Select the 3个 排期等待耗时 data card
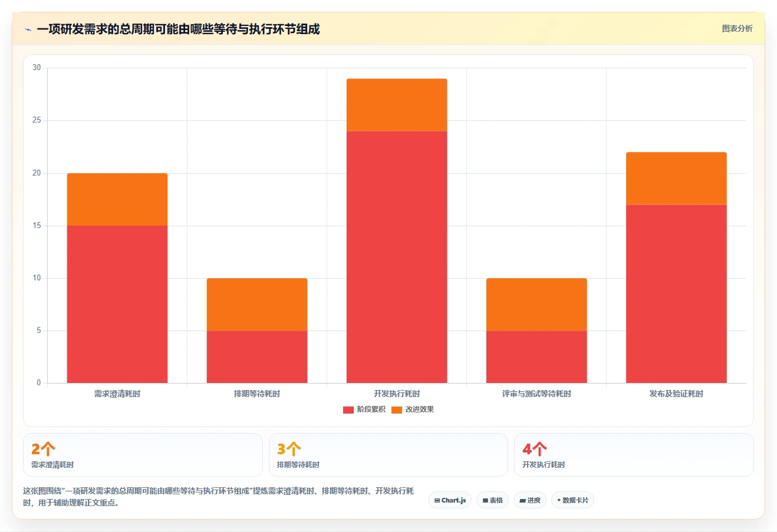777x532 pixels. (388, 455)
